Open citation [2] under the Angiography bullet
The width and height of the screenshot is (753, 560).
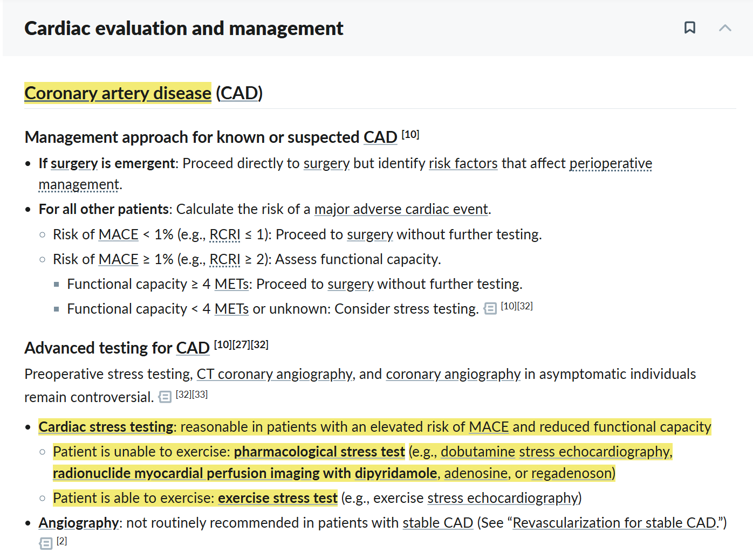tap(62, 541)
